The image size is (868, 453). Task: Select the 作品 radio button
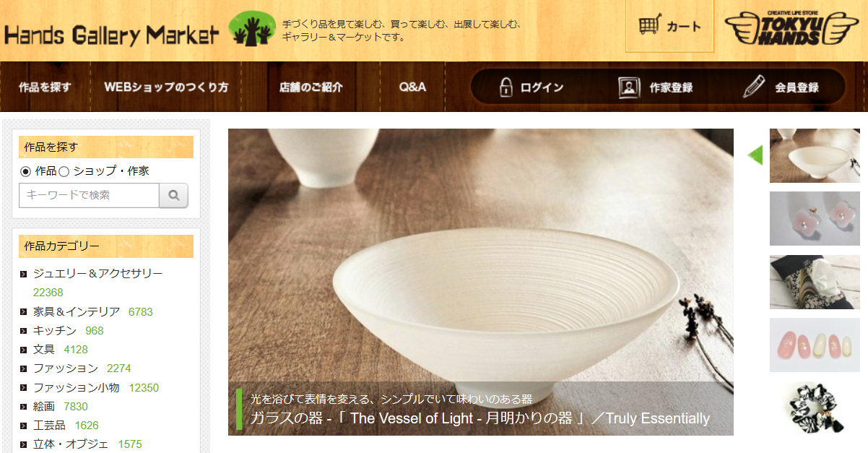(x=26, y=171)
